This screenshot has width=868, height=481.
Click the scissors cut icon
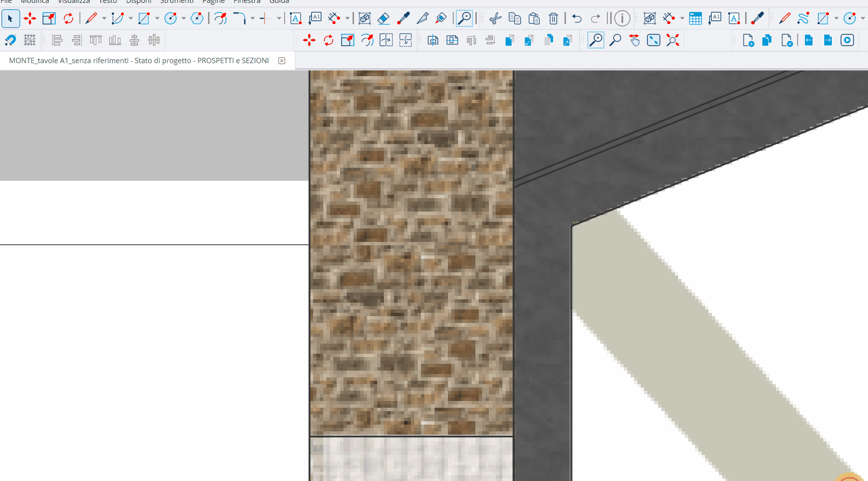click(x=495, y=19)
